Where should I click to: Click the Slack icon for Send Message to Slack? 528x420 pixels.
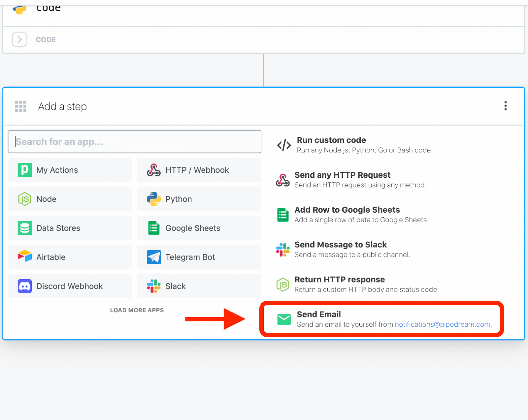tap(283, 250)
